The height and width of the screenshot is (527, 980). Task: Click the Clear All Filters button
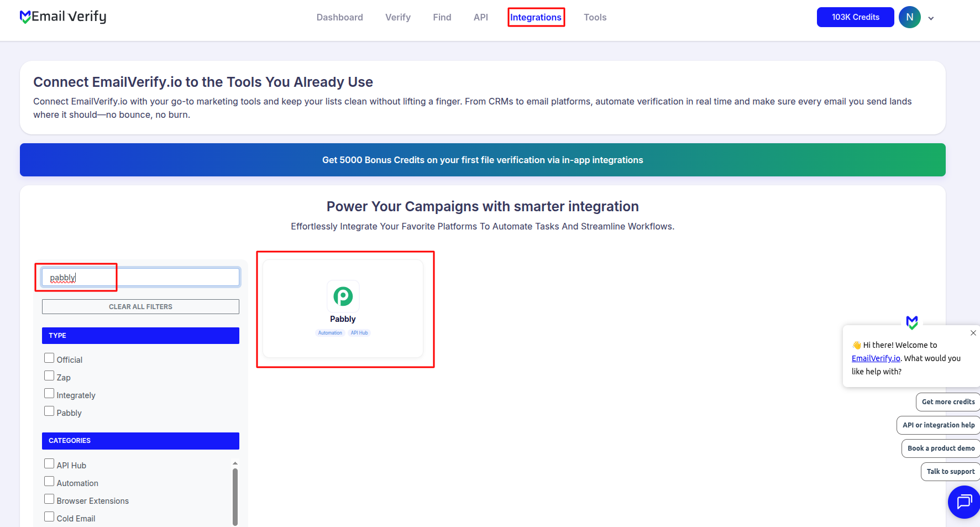point(141,306)
